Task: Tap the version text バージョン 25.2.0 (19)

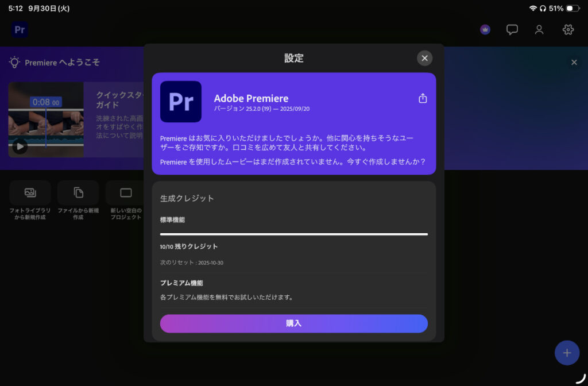Action: coord(242,109)
